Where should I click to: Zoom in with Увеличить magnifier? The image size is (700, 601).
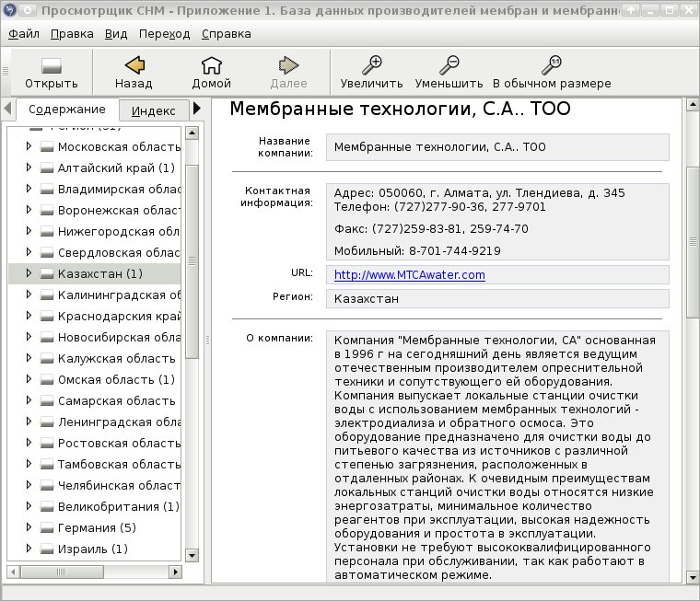371,65
